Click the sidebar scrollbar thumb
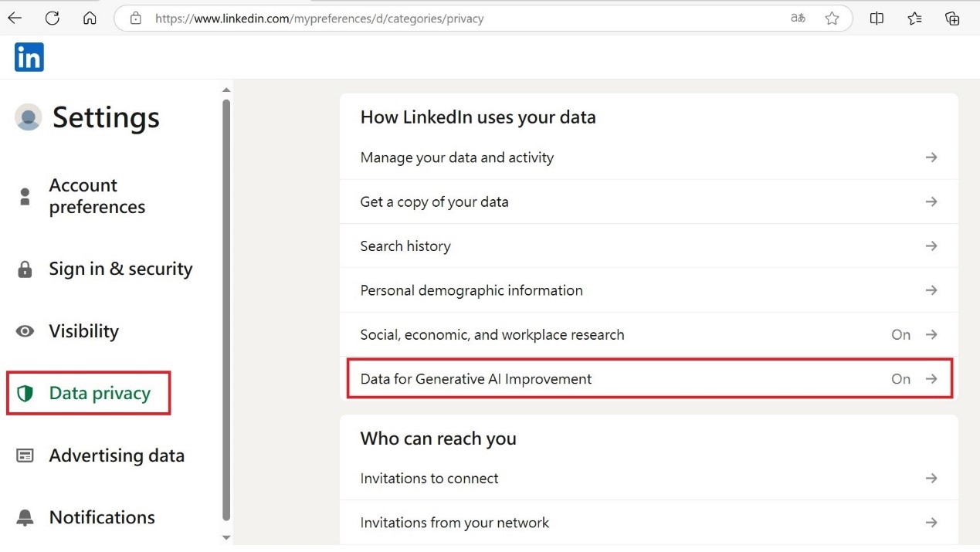This screenshot has height=552, width=980. point(226,309)
